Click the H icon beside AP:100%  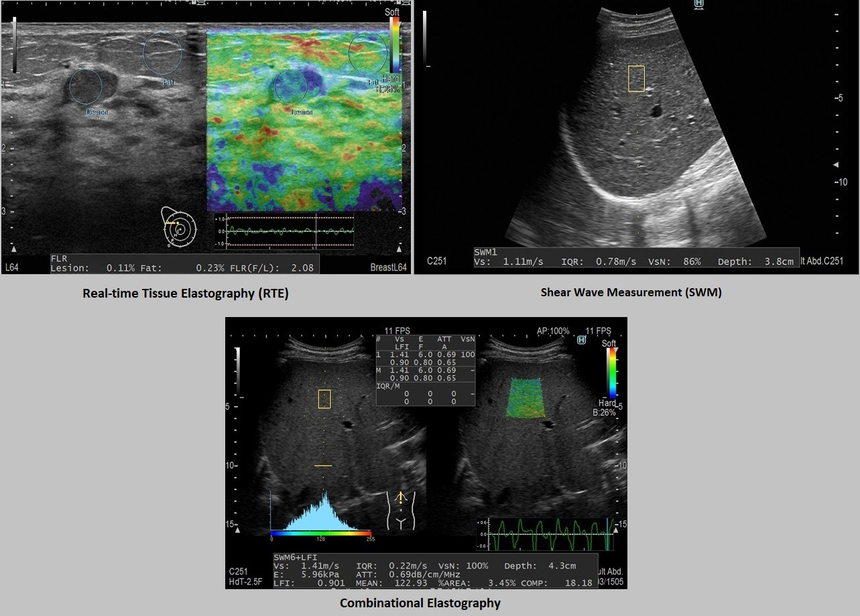[581, 340]
